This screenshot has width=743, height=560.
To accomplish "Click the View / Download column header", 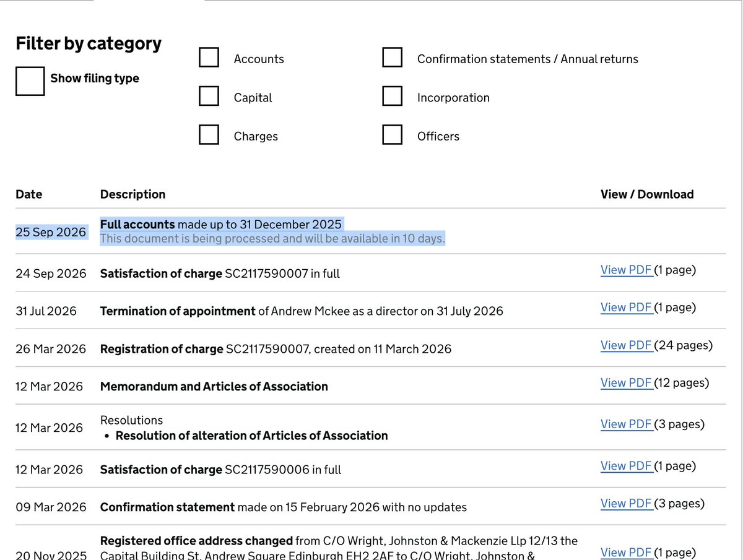I will point(647,194).
